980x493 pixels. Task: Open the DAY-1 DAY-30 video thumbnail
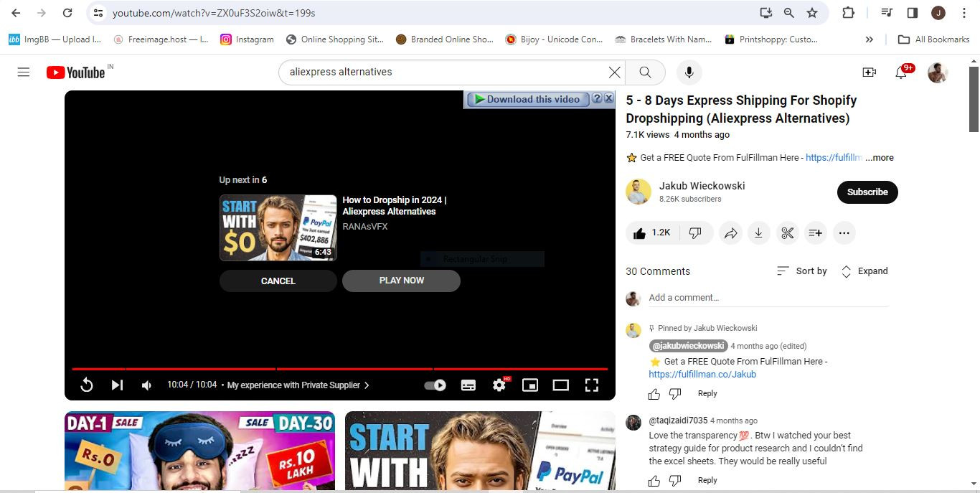point(201,451)
